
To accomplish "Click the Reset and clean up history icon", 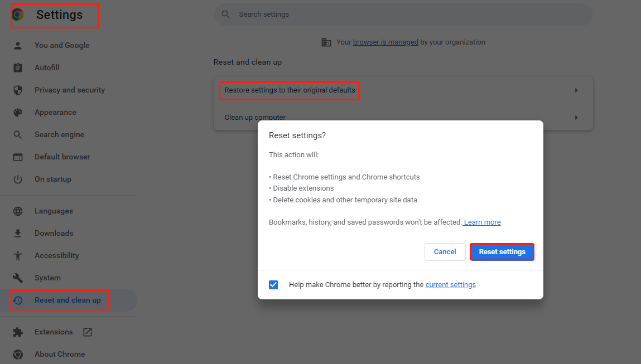I will [x=18, y=300].
